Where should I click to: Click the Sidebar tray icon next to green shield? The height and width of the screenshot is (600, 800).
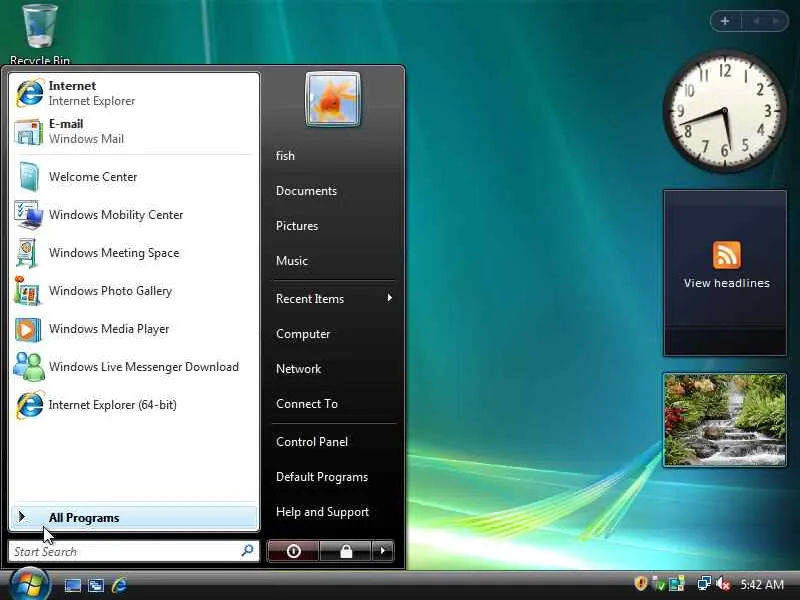677,584
